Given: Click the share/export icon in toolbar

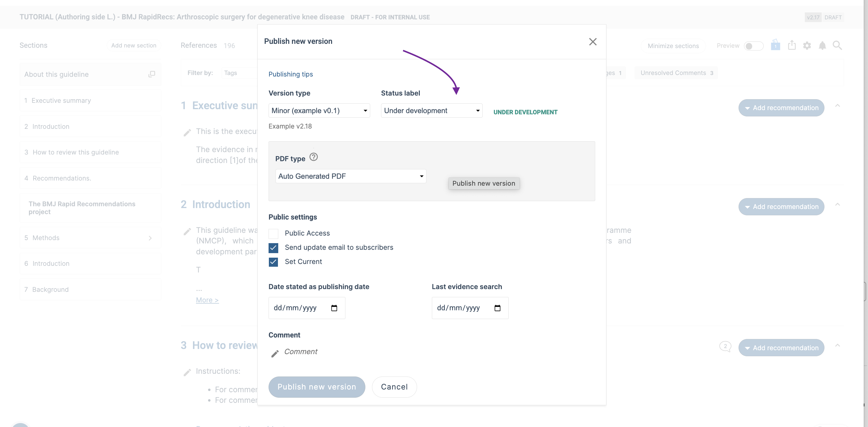Looking at the screenshot, I should tap(792, 45).
